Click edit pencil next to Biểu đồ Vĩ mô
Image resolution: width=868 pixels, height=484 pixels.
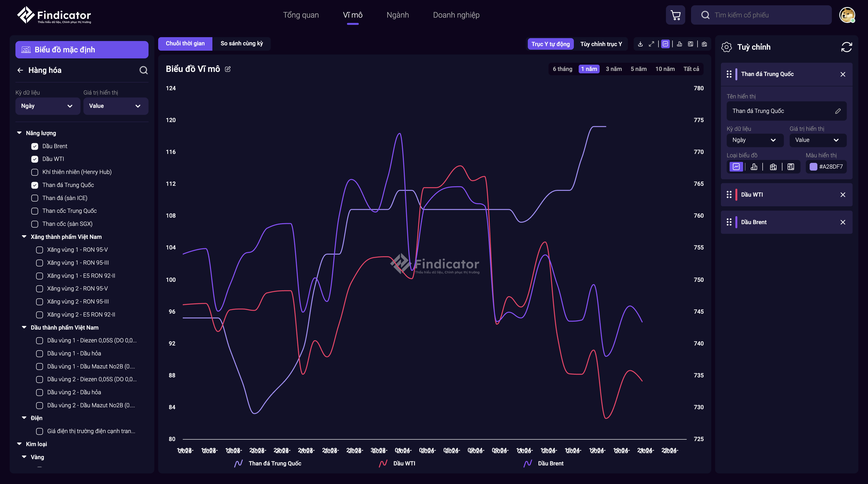coord(228,69)
